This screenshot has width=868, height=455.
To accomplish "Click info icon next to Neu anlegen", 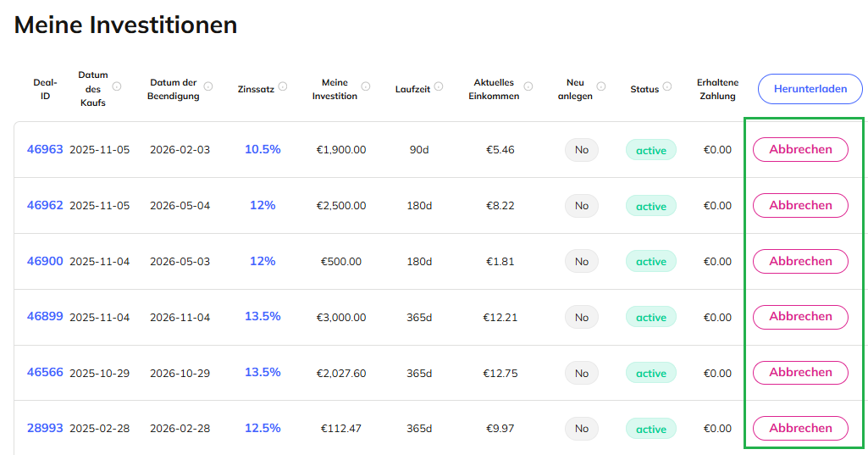I will click(601, 86).
